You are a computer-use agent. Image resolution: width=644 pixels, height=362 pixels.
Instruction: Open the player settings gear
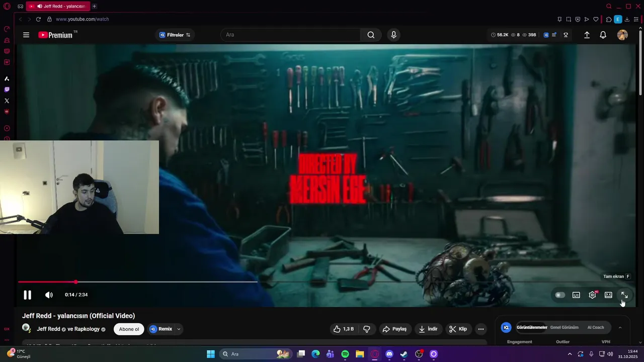pyautogui.click(x=592, y=295)
